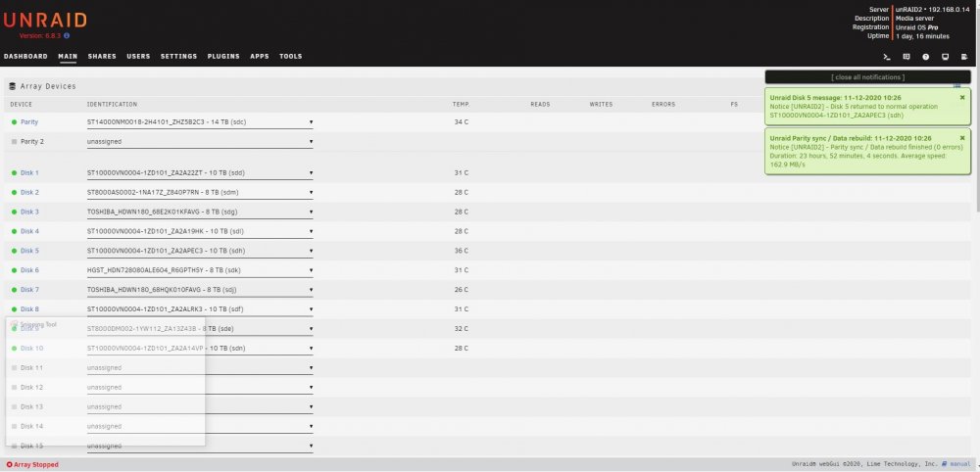Image resolution: width=980 pixels, height=472 pixels.
Task: Open the Disk 6 HGST device dropdown
Action: (200, 270)
